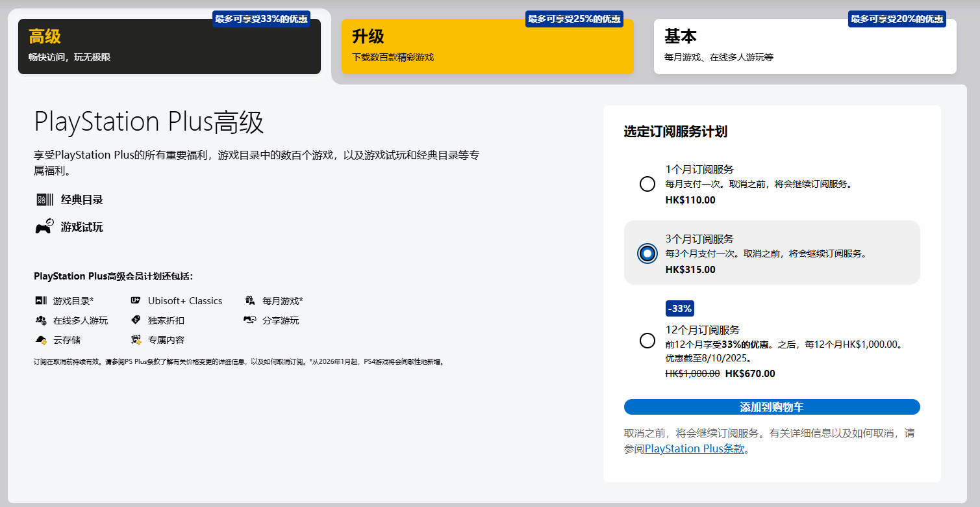
Task: Switch to the 高级 Premium tab
Action: (170, 46)
